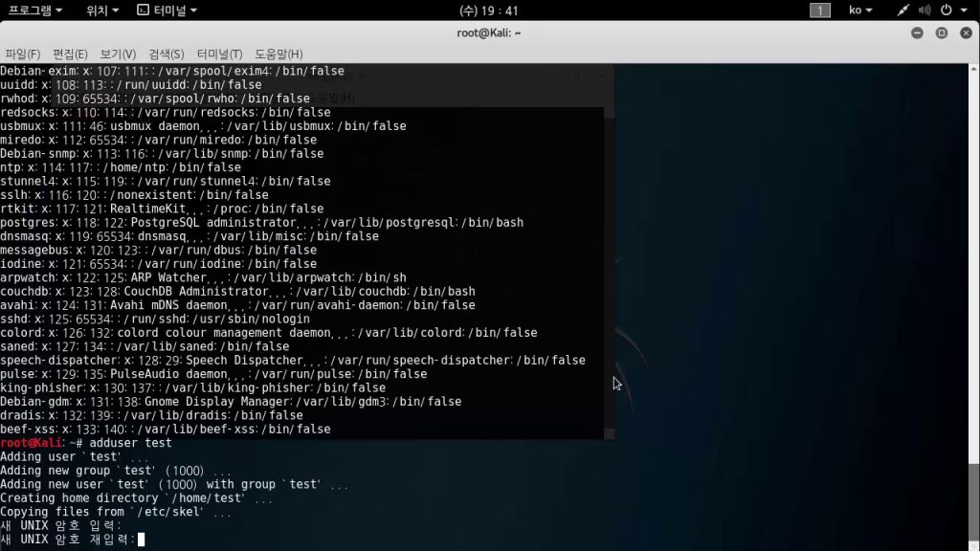Open the 터미널(T) menu in menu bar

(219, 54)
